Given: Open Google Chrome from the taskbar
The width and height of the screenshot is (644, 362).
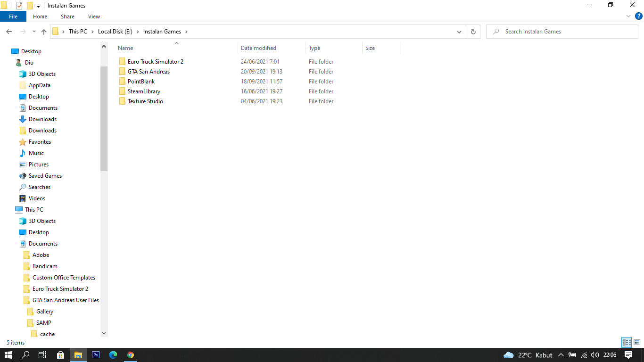Looking at the screenshot, I should tap(131, 355).
